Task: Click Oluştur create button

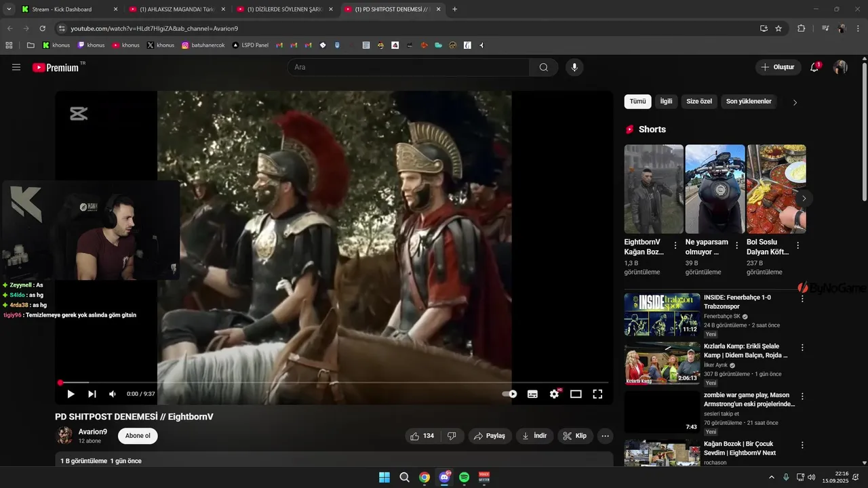Action: pyautogui.click(x=778, y=67)
